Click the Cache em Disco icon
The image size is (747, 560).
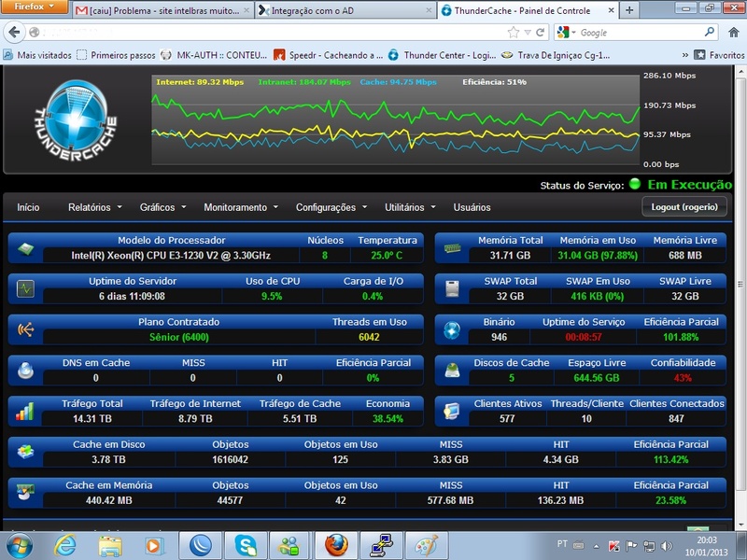(26, 452)
